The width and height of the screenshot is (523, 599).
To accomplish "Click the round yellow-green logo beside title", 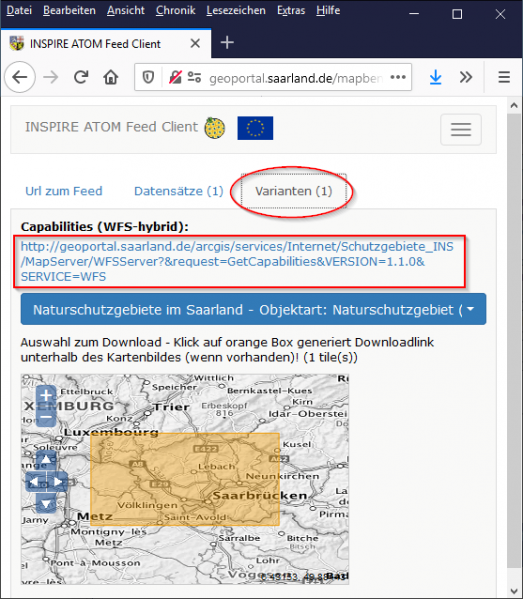I will click(215, 128).
